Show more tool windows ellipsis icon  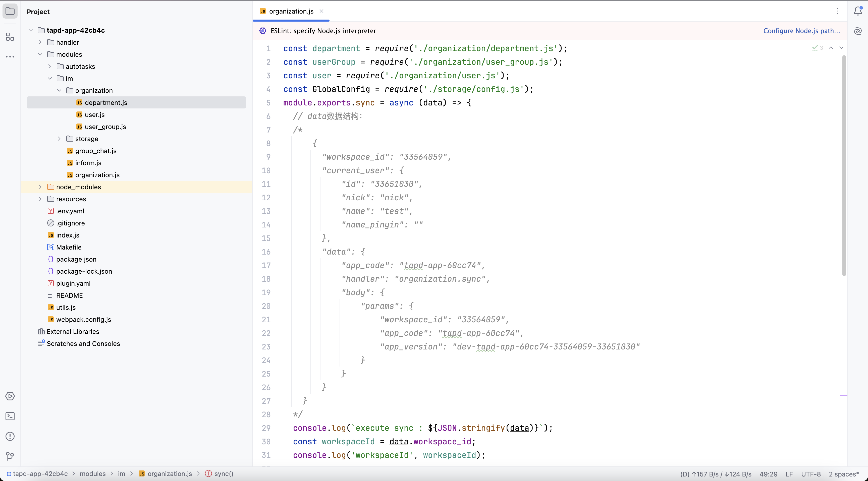click(x=10, y=56)
